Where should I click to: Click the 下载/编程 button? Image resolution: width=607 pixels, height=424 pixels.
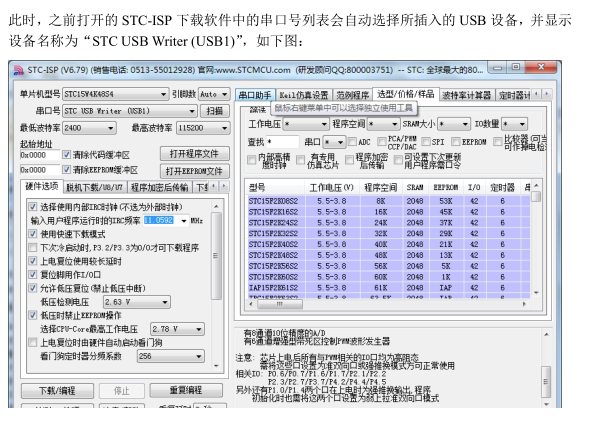pos(57,390)
